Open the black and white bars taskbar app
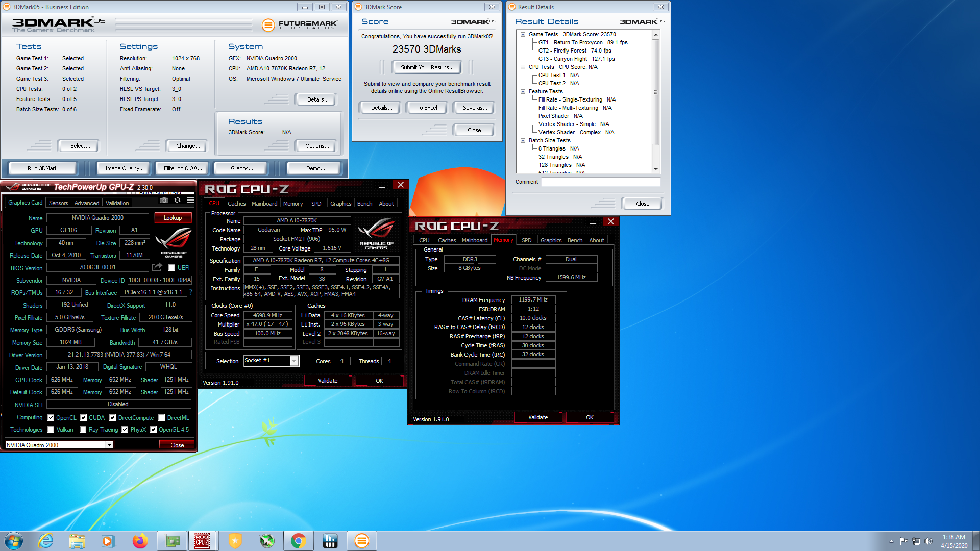The image size is (980, 551). pyautogui.click(x=330, y=541)
